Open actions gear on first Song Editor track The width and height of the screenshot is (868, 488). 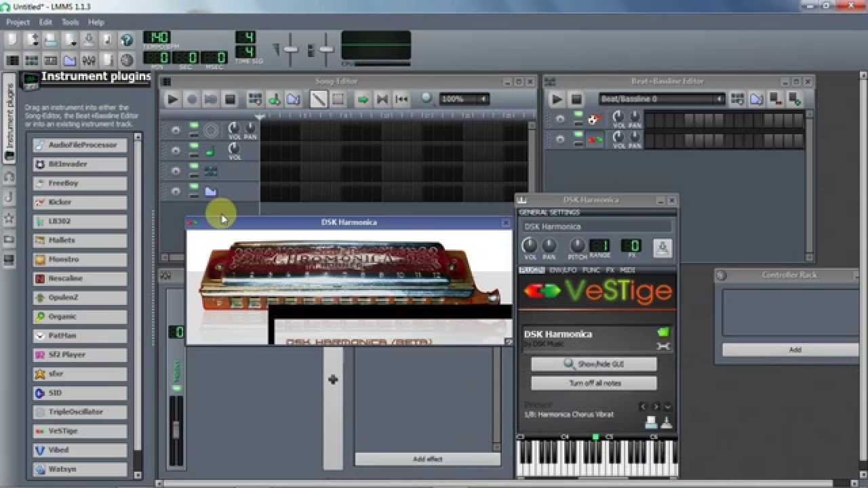pos(176,130)
